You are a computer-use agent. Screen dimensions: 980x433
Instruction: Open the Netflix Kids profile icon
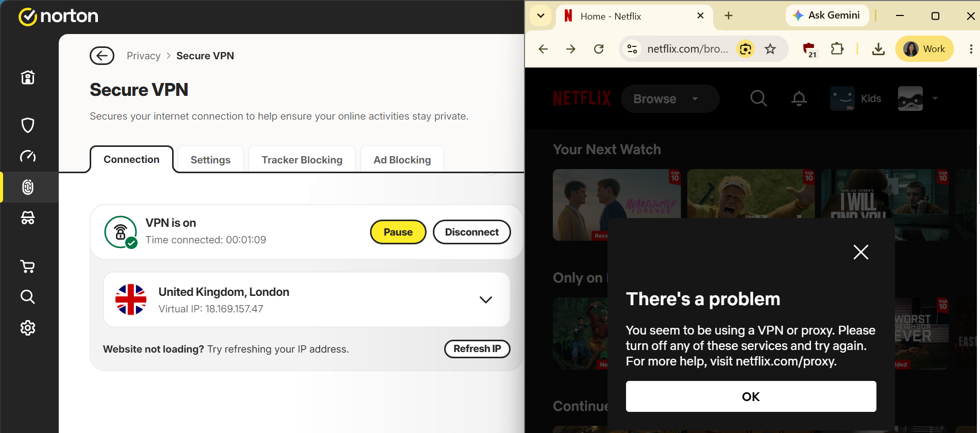click(x=842, y=98)
